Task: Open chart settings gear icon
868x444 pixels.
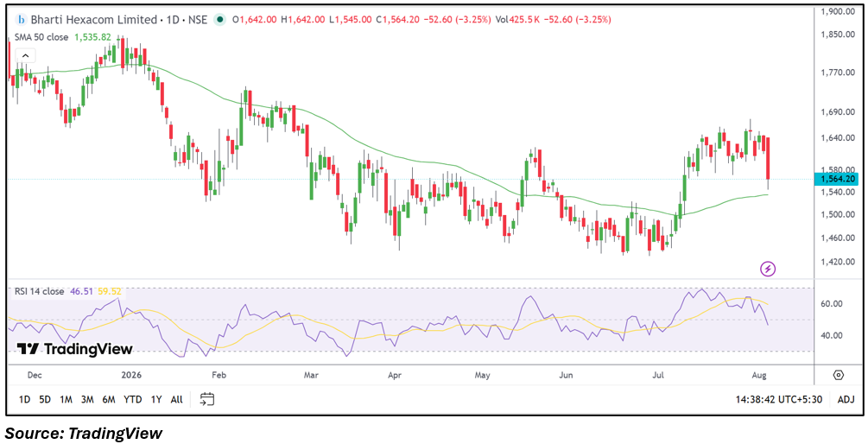Action: [838, 375]
